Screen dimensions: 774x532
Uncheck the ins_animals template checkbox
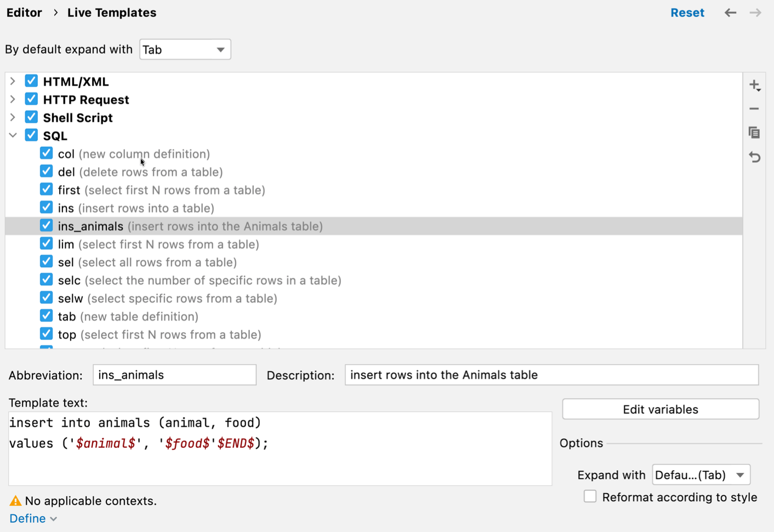coord(47,226)
